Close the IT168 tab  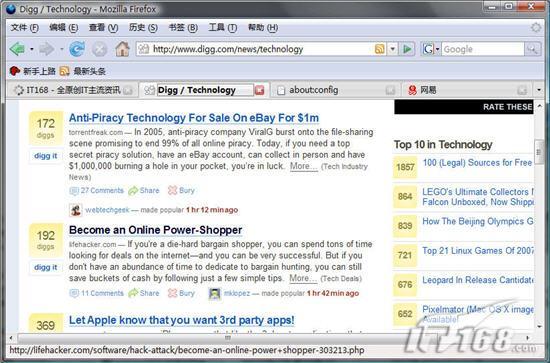(x=128, y=90)
